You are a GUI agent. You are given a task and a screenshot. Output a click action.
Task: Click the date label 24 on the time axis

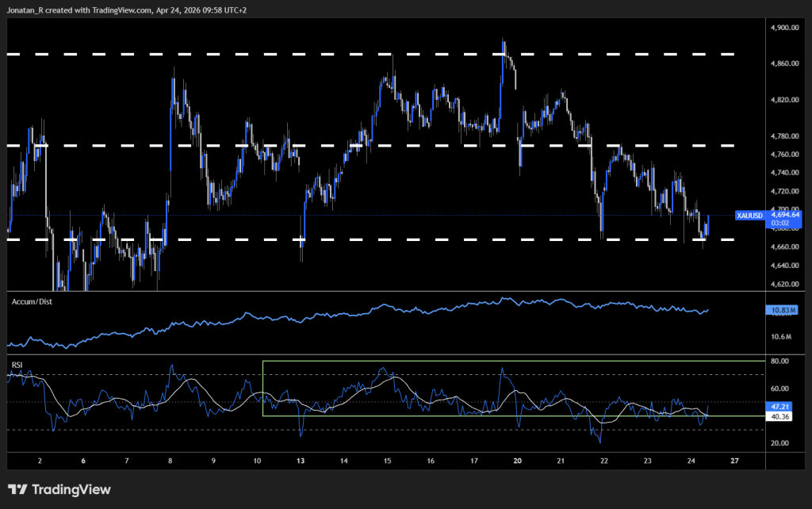pos(691,460)
